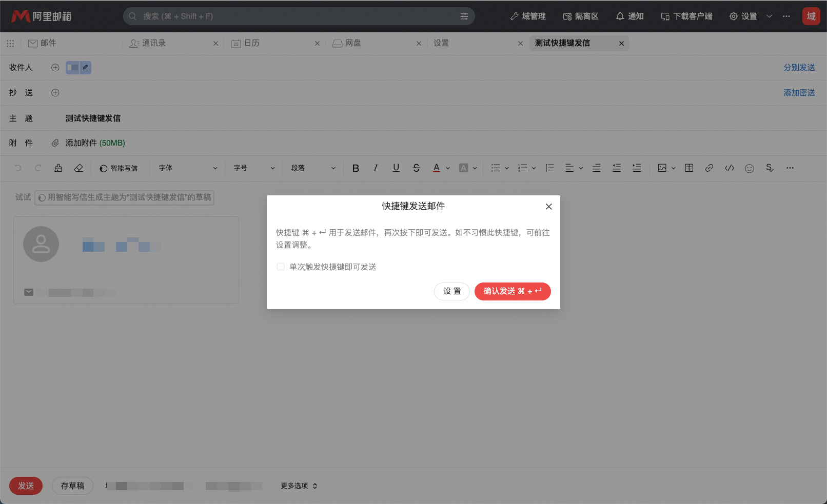
Task: Apply underline formatting icon
Action: [396, 168]
